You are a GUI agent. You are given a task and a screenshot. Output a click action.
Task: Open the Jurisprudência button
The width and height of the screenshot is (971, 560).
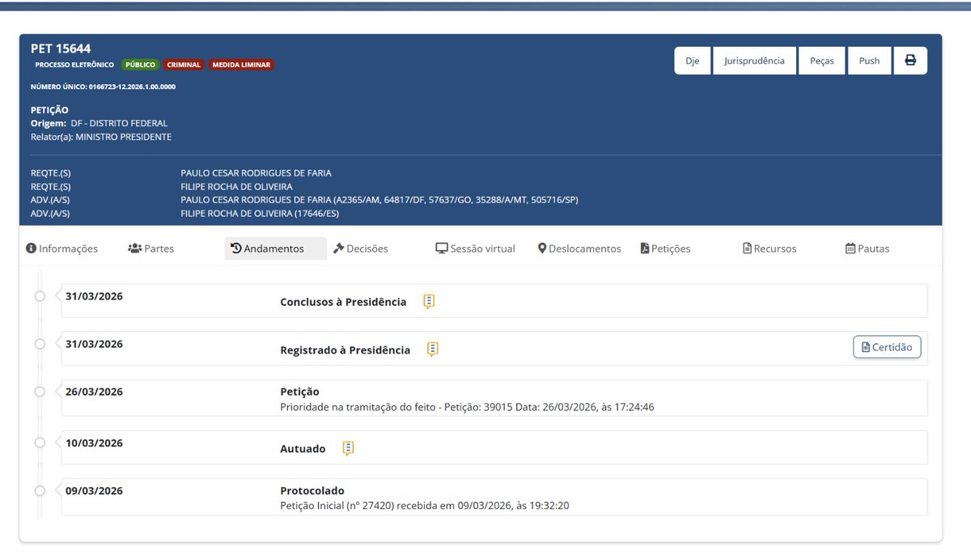tap(754, 61)
